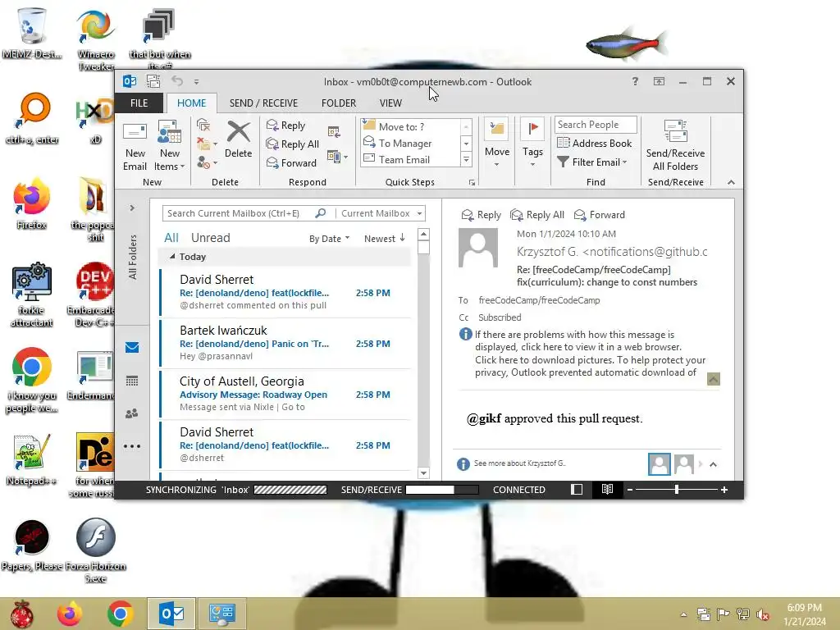The height and width of the screenshot is (630, 840).
Task: Click the message list scroll down arrow
Action: click(x=423, y=473)
